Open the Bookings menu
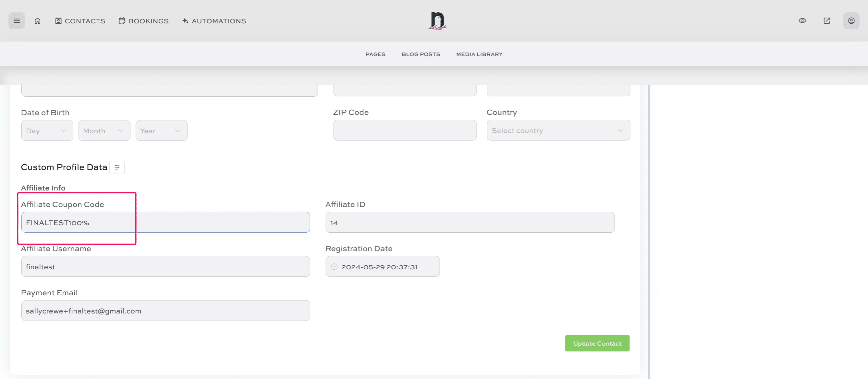 (143, 21)
